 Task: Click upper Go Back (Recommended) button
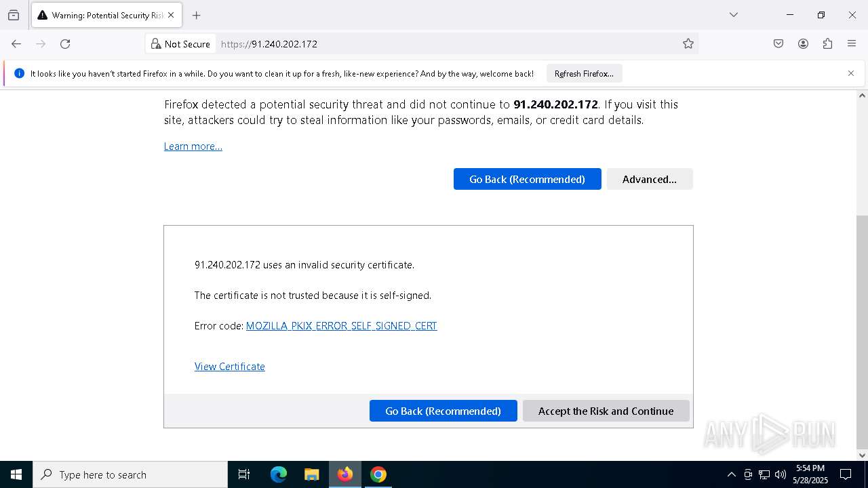coord(527,179)
